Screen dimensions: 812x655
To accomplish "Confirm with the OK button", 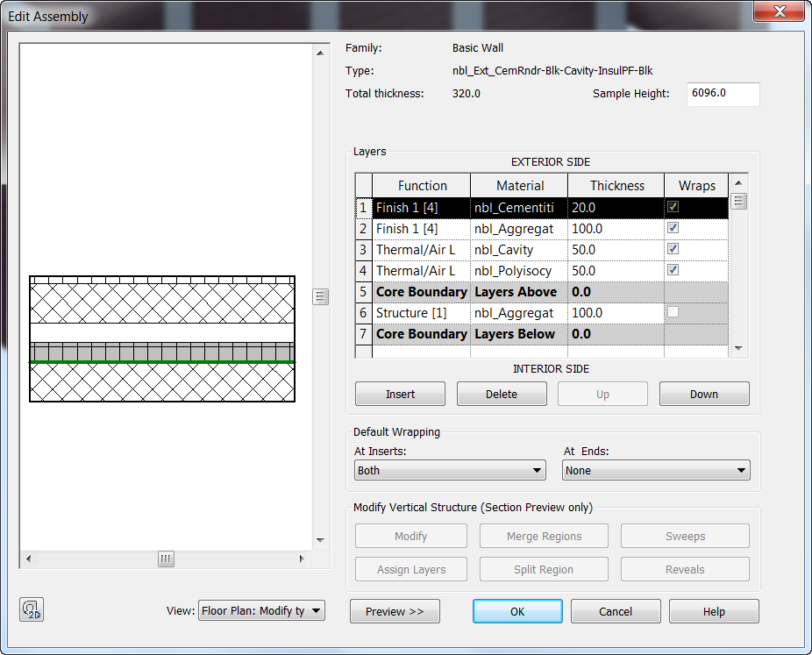I will [518, 611].
